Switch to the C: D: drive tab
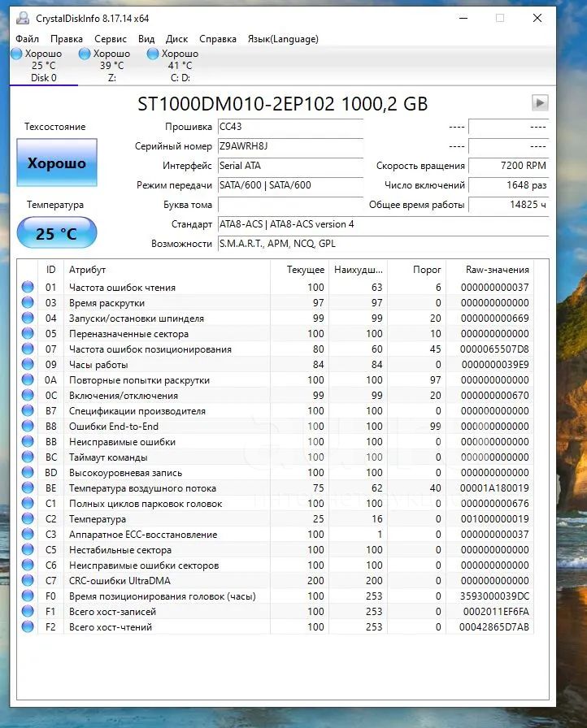Image resolution: width=587 pixels, height=728 pixels. coord(180,66)
